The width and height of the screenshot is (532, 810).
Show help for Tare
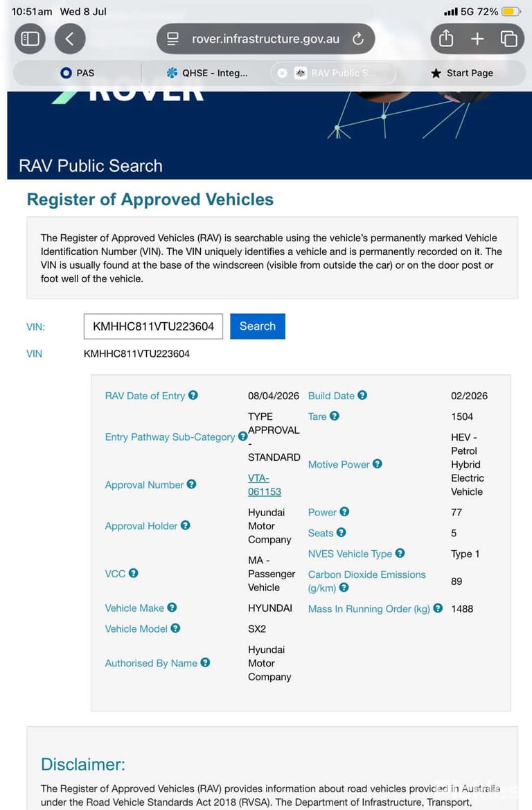click(x=335, y=416)
